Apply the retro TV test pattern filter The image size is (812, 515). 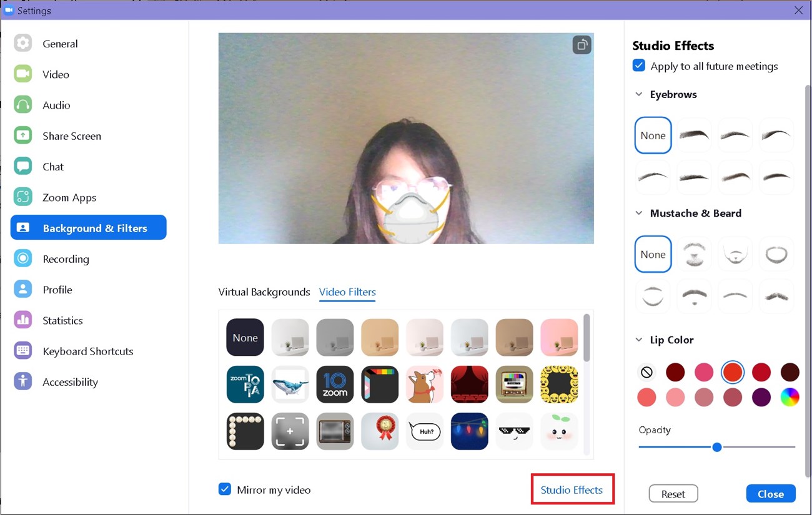tap(515, 385)
